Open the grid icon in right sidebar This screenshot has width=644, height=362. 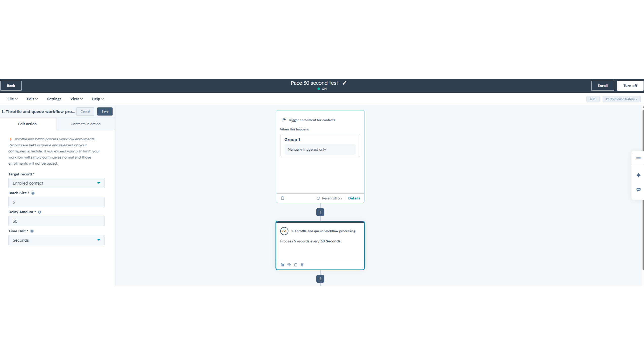(x=638, y=158)
